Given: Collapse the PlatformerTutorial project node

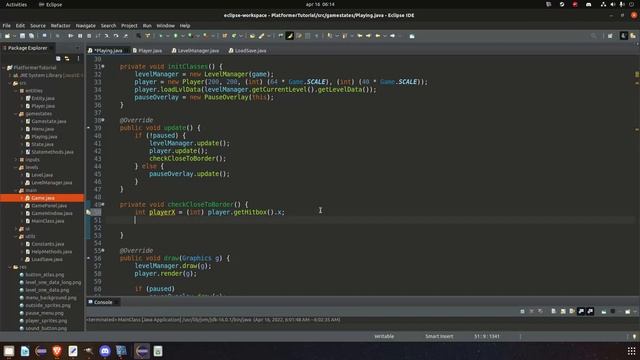Looking at the screenshot, I should click(x=4, y=68).
